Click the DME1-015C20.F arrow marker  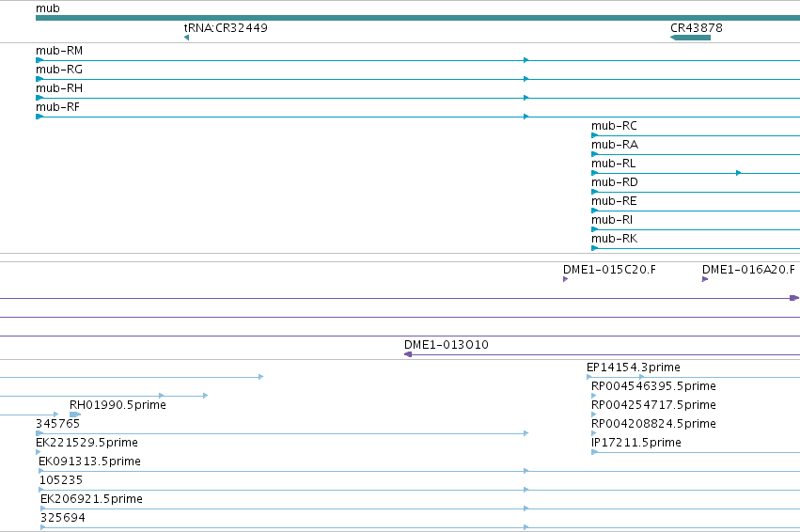pyautogui.click(x=566, y=279)
